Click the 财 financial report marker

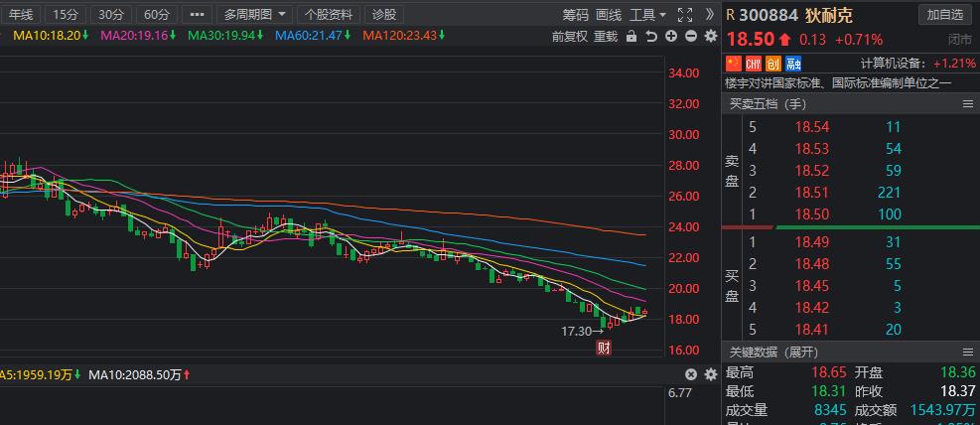pos(603,349)
